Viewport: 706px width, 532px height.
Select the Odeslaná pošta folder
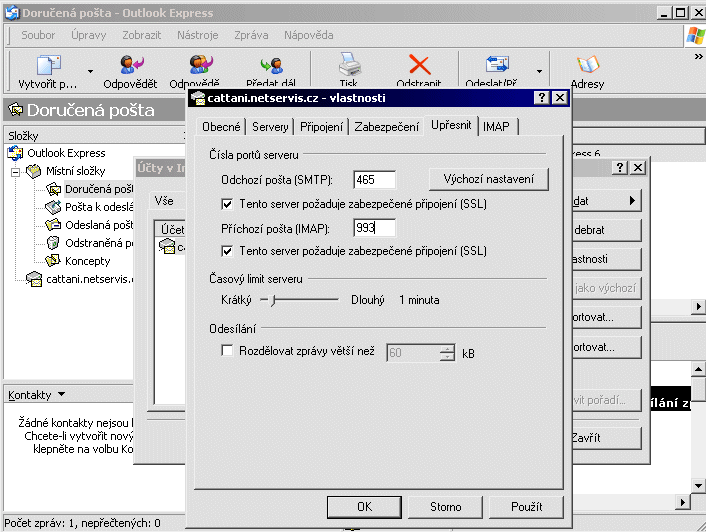coord(99,225)
